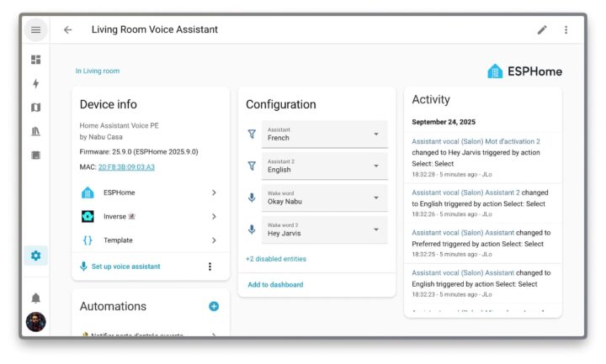Viewport: 606px width, 364px height.
Task: Add a new automation with plus icon
Action: coord(213,306)
